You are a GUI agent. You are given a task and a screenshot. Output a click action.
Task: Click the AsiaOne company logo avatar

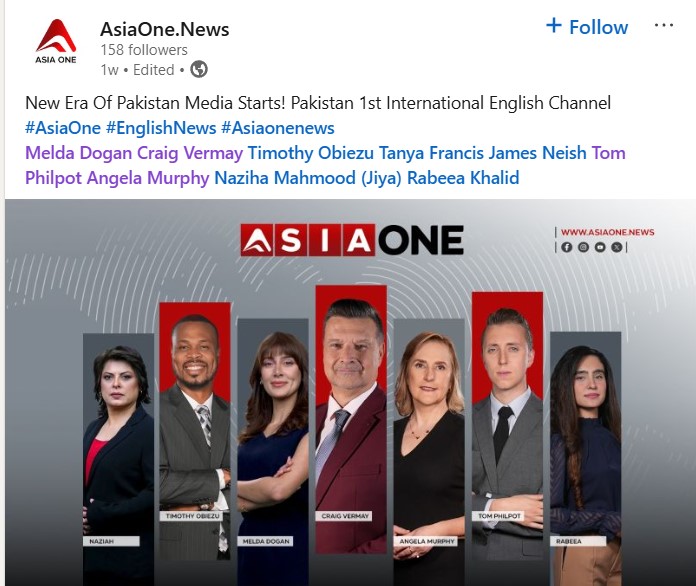point(56,42)
